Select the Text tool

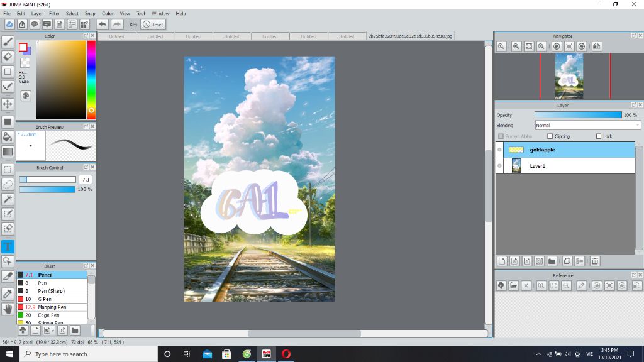[x=8, y=246]
